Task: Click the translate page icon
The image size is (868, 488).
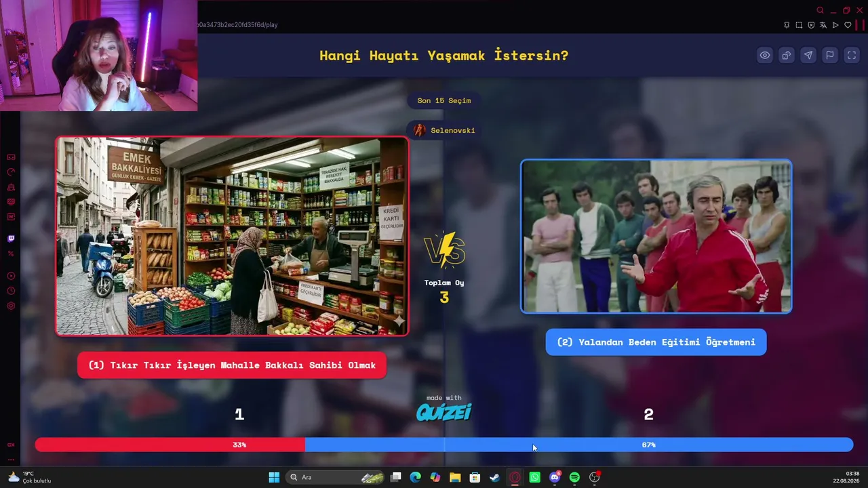Action: (x=823, y=25)
